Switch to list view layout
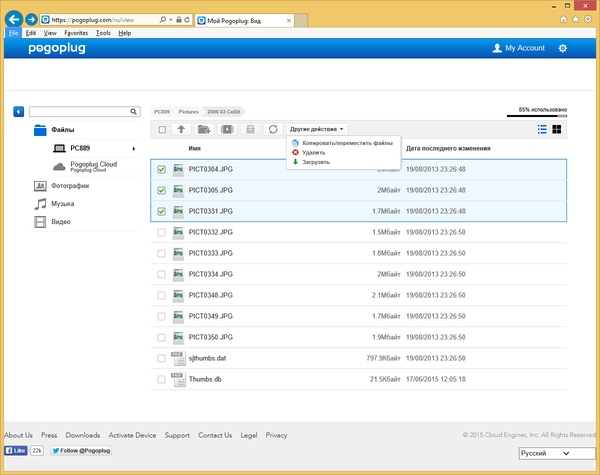This screenshot has height=475, width=600. pos(542,128)
